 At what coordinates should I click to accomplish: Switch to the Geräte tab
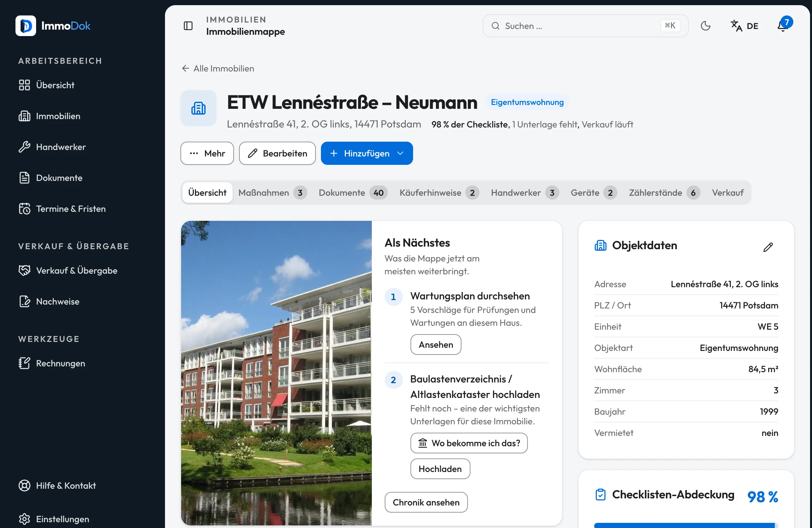594,193
